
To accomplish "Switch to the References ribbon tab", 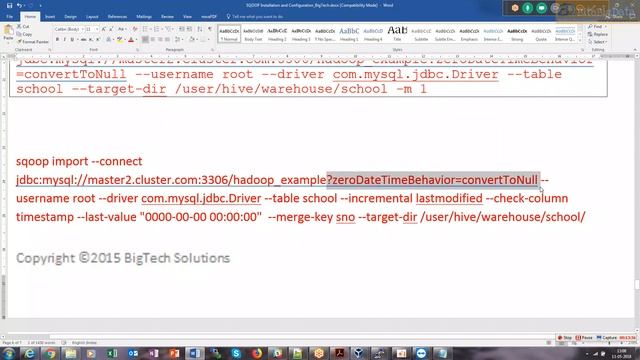I will (x=117, y=17).
